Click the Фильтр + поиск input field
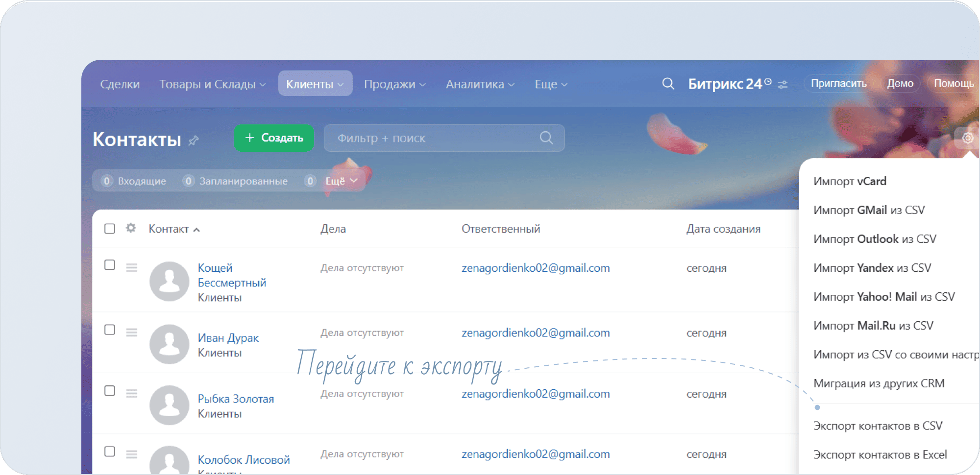Image resolution: width=980 pixels, height=475 pixels. click(431, 138)
